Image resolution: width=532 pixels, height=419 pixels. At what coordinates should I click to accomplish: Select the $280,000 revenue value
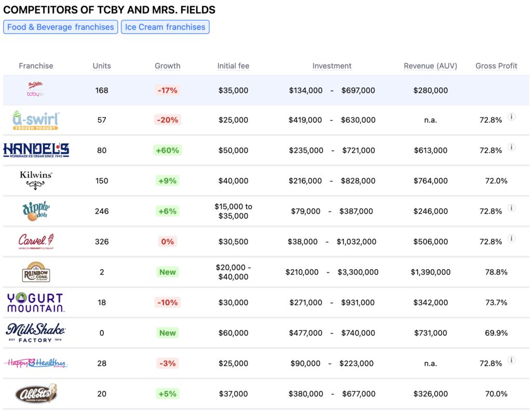tap(431, 90)
